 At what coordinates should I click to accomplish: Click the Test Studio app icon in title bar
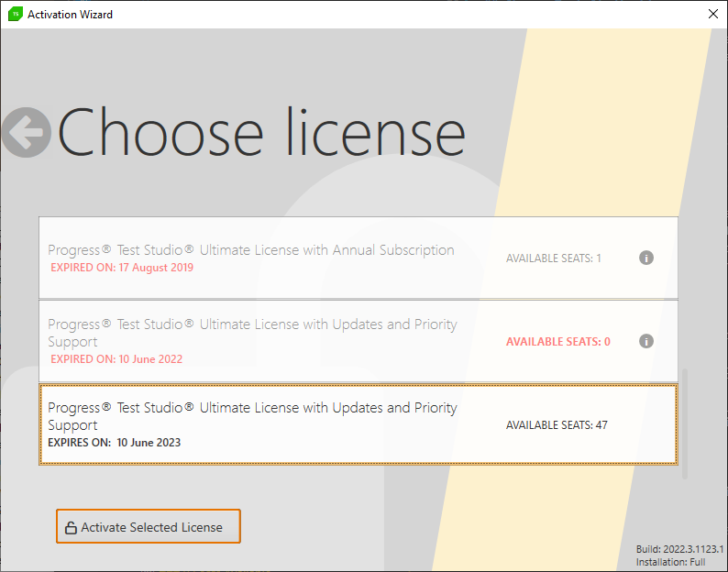click(16, 14)
